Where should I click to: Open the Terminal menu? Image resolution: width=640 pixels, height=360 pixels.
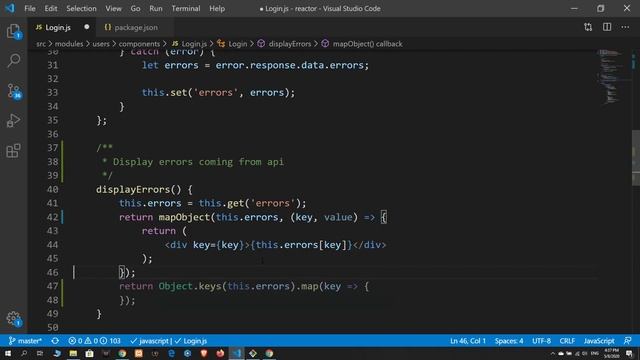[x=186, y=8]
